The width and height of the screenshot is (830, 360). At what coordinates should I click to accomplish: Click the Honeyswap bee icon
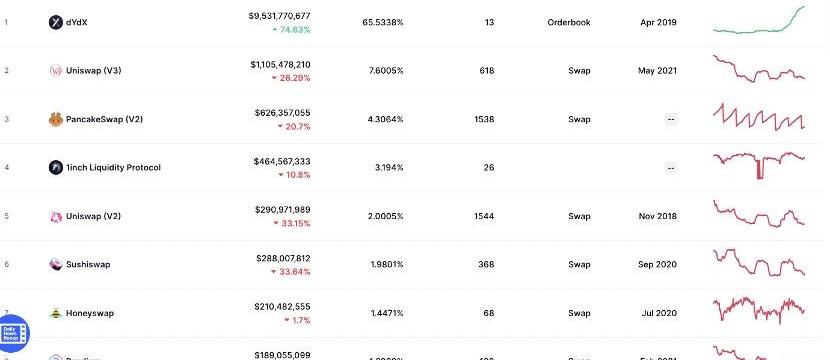pos(56,313)
